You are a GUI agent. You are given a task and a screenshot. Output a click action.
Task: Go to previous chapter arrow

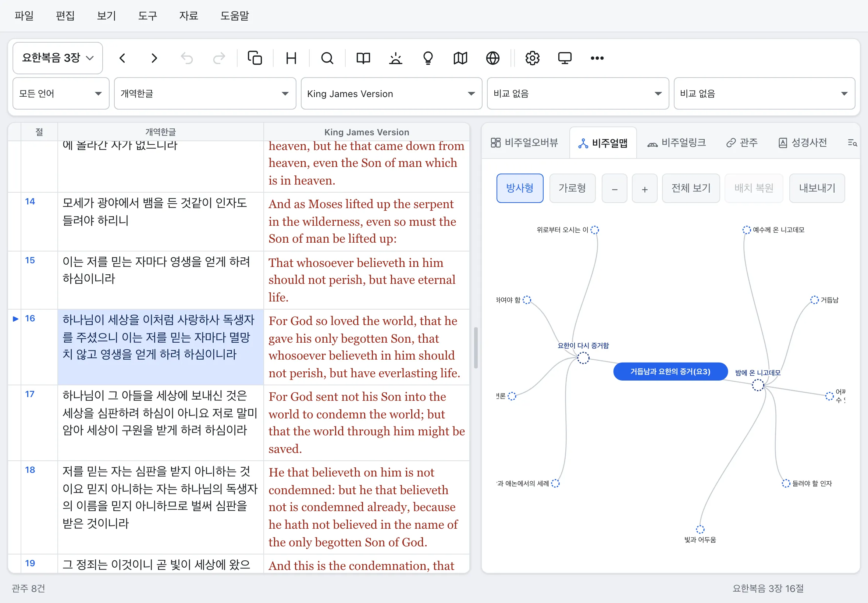click(x=122, y=58)
